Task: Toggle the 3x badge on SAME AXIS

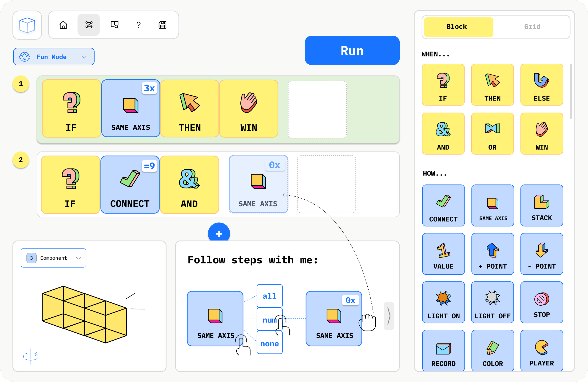Action: click(149, 88)
